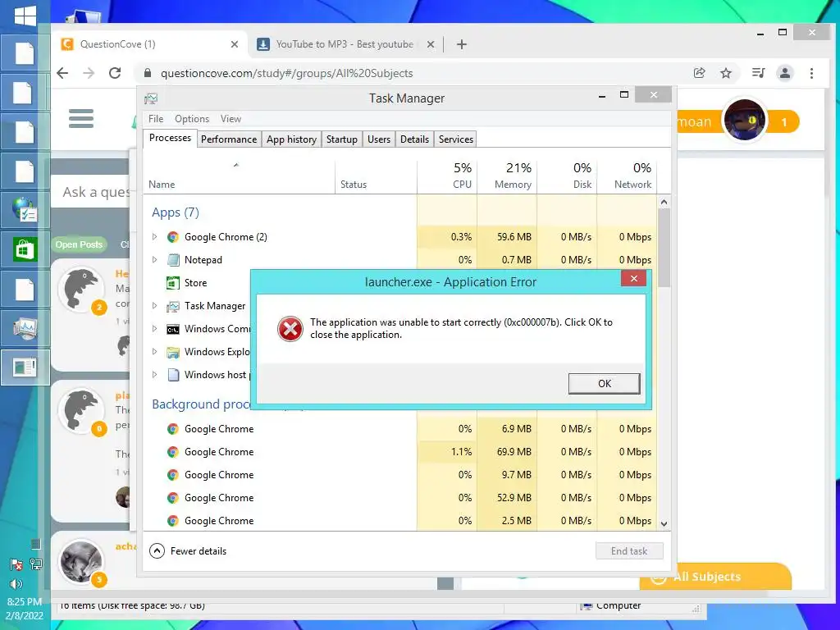This screenshot has height=630, width=840.
Task: Expand the Windows Command process row
Action: tap(154, 328)
